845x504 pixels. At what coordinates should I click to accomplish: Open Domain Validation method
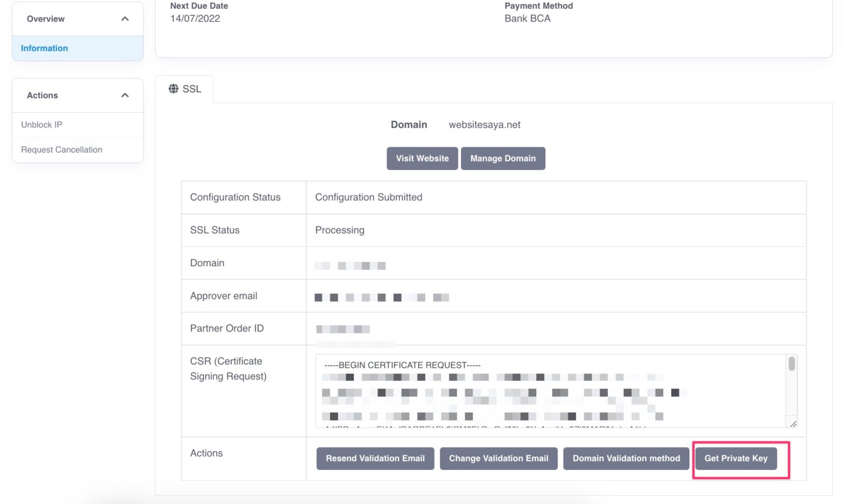625,458
